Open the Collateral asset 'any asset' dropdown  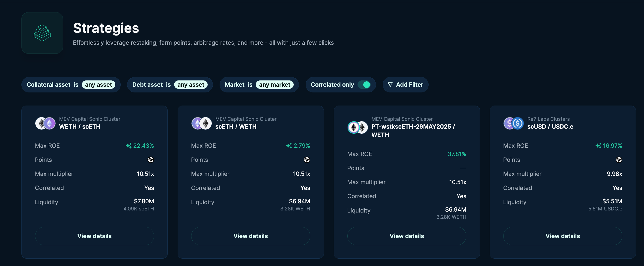98,85
